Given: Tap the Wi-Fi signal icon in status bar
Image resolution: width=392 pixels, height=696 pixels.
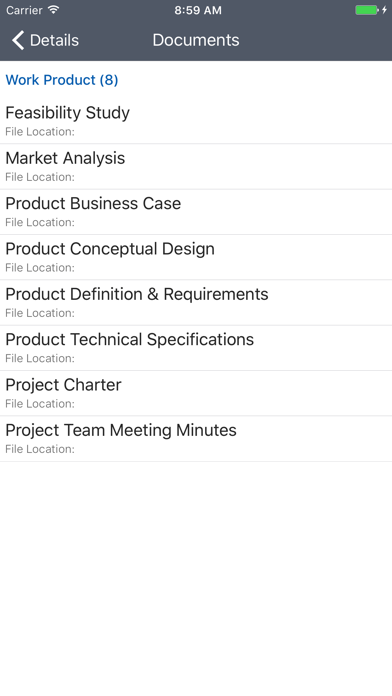Looking at the screenshot, I should [x=54, y=10].
